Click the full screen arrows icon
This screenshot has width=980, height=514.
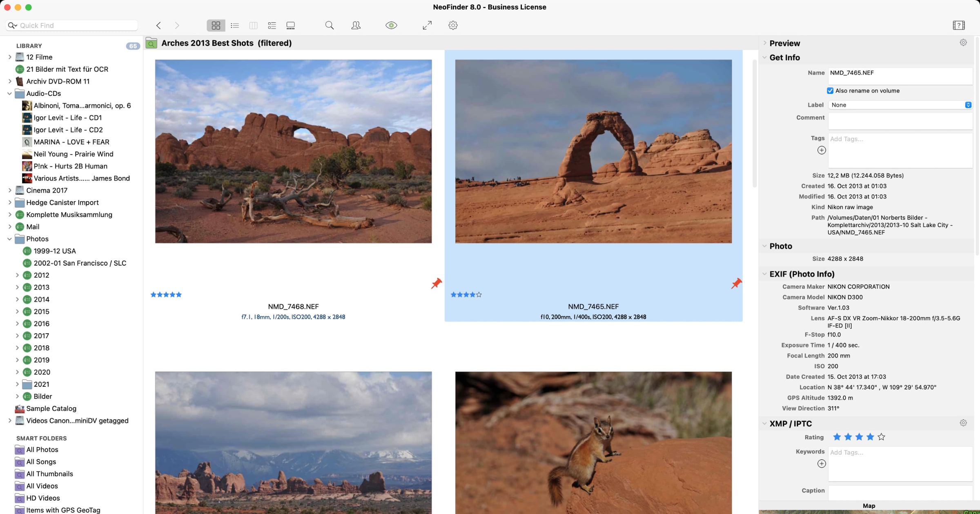tap(427, 25)
